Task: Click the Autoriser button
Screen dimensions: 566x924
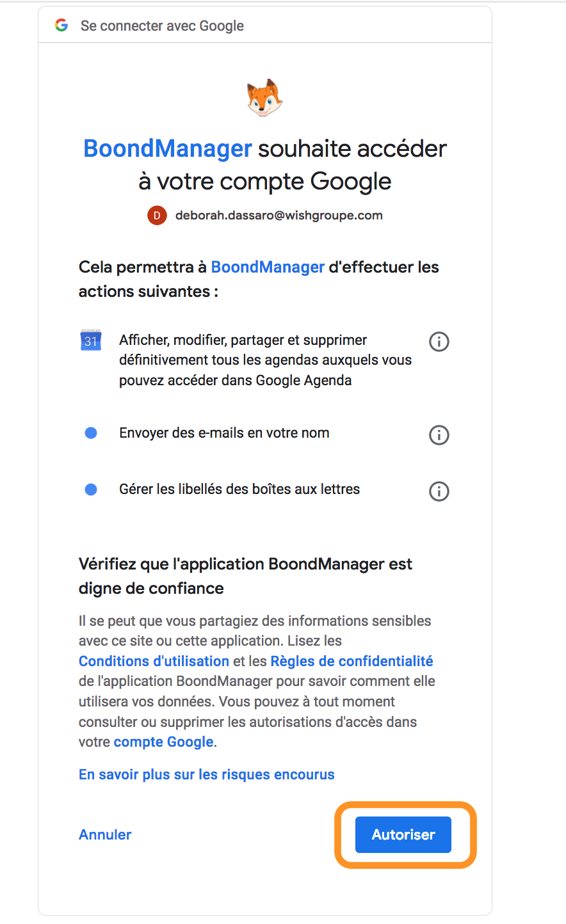Action: [x=403, y=834]
